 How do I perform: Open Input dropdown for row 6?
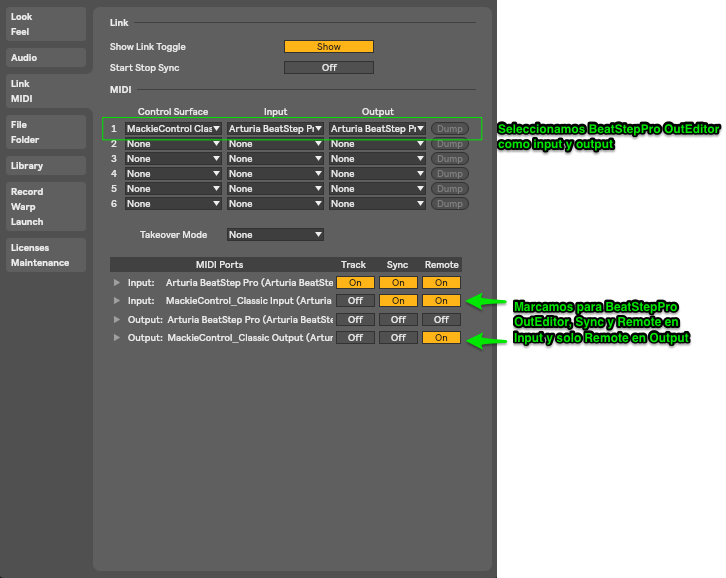(x=275, y=204)
